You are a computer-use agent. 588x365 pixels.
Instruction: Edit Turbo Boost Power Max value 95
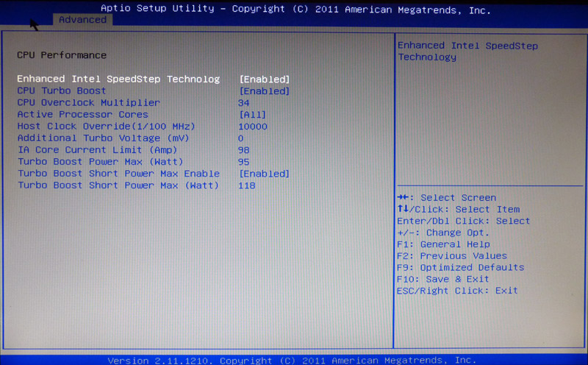pyautogui.click(x=243, y=162)
